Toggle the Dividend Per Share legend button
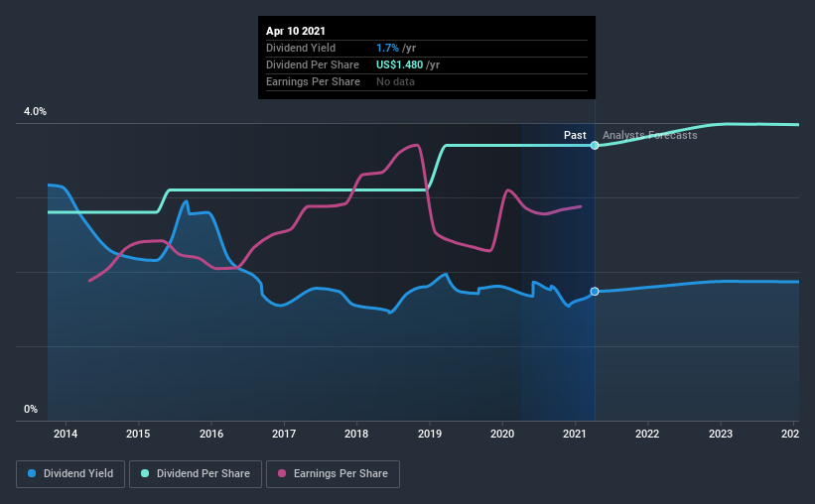815x504 pixels. (196, 474)
